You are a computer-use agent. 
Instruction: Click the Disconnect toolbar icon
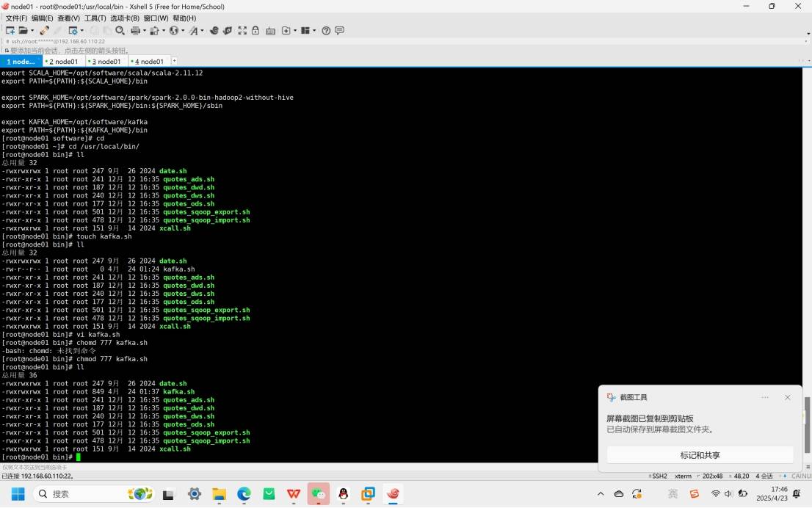point(45,31)
